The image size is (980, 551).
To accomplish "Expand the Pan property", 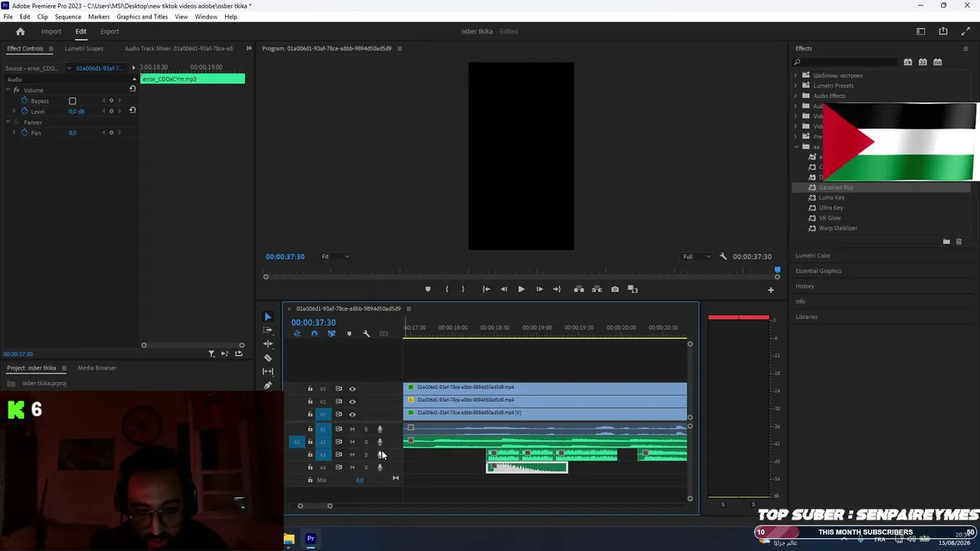I will [x=14, y=132].
